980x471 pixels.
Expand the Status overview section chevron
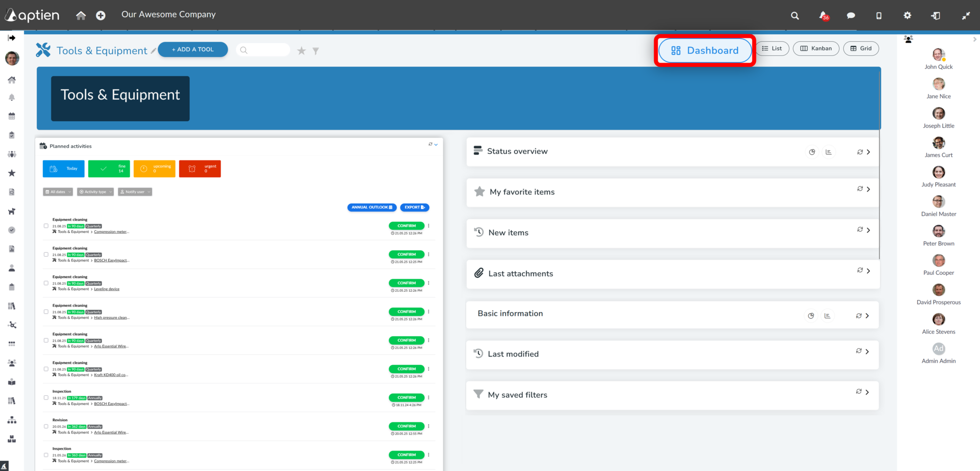click(868, 152)
